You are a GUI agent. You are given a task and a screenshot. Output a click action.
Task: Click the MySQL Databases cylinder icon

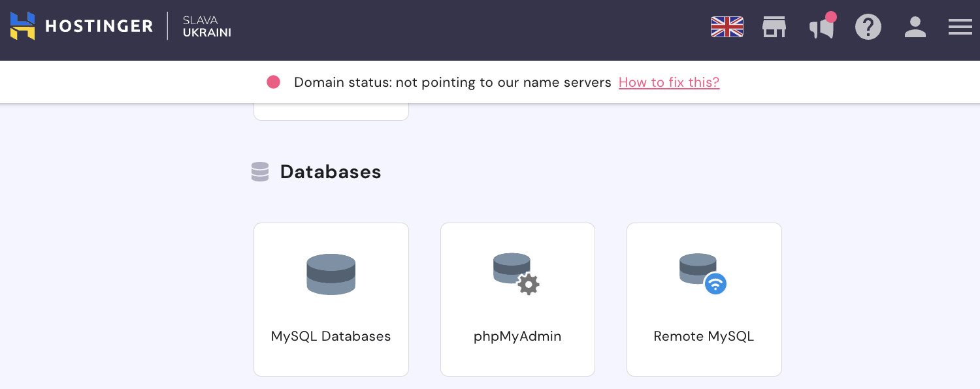coord(331,274)
